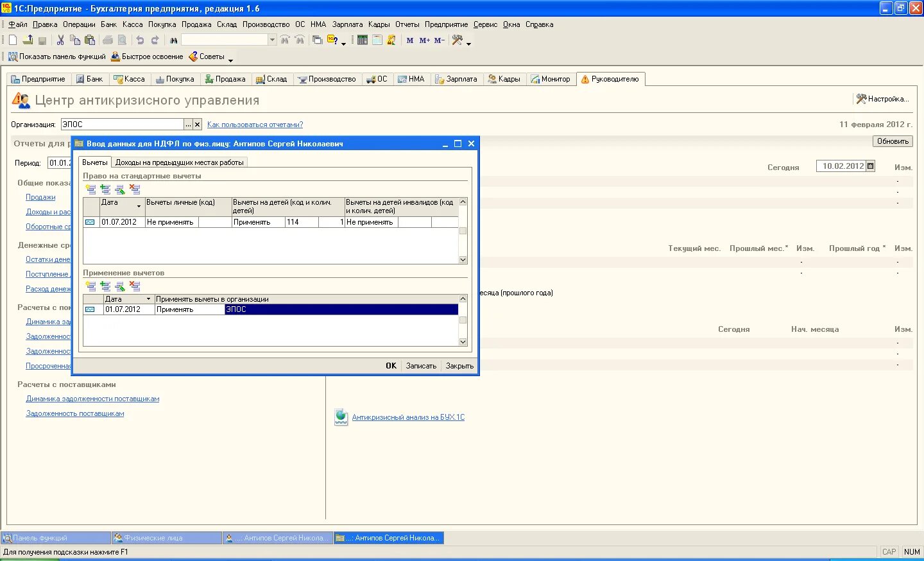Open the Настройка... settings button

click(883, 99)
